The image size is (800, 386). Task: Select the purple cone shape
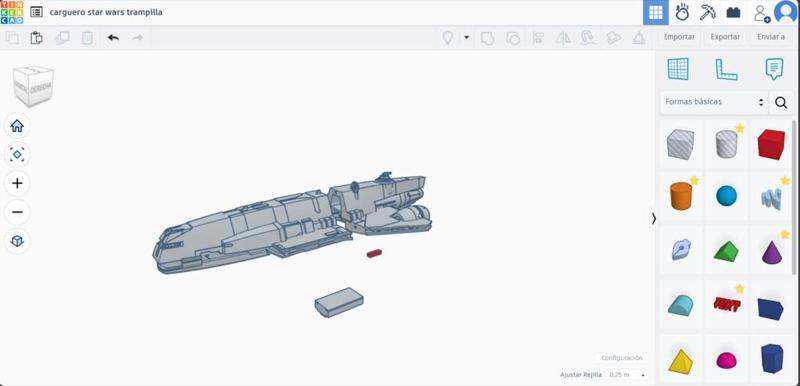point(771,252)
